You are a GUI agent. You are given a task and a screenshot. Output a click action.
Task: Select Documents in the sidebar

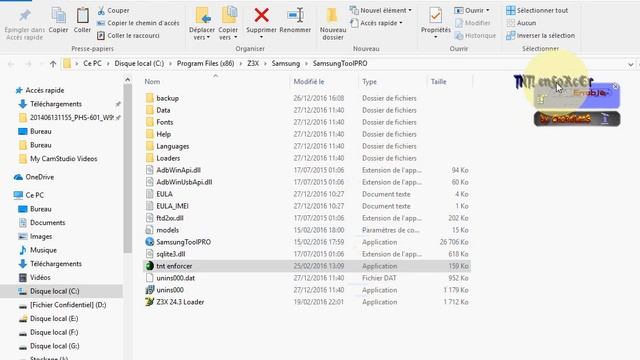click(x=47, y=223)
